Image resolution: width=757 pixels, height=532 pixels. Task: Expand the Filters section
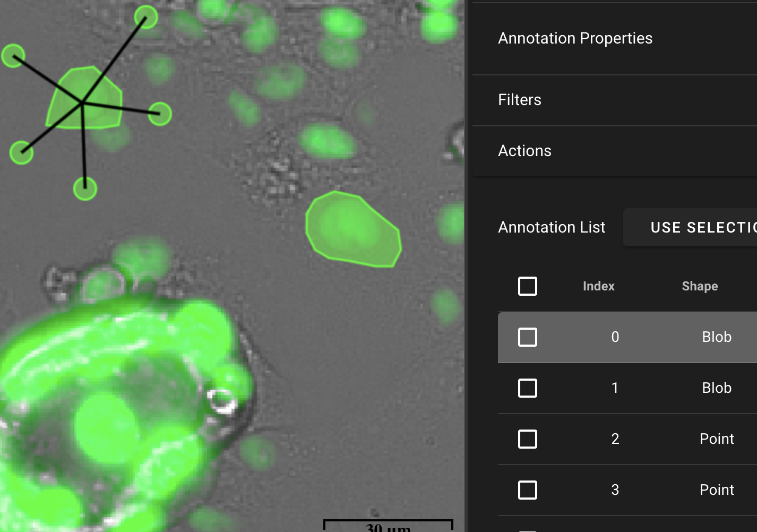pyautogui.click(x=520, y=100)
